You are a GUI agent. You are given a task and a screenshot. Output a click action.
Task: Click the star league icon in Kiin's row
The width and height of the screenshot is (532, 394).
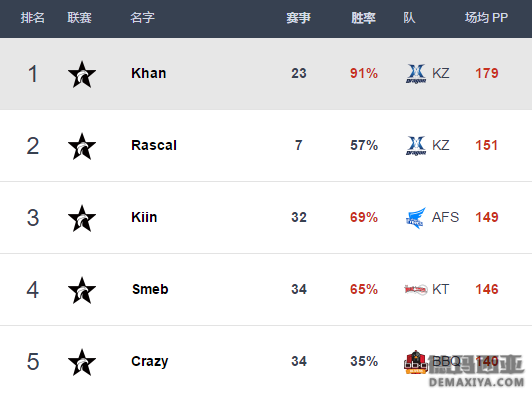click(82, 218)
